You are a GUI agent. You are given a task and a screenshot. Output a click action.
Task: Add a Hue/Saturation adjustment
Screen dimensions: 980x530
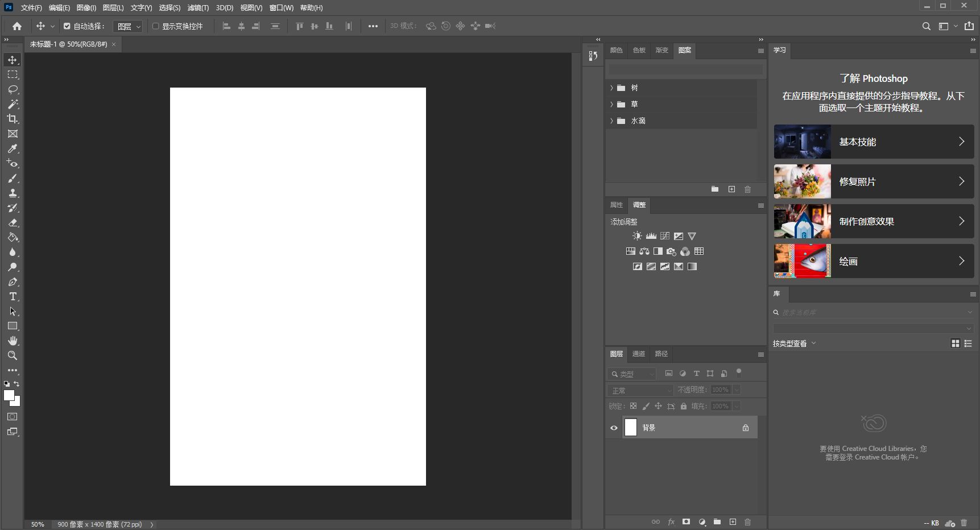tap(631, 251)
